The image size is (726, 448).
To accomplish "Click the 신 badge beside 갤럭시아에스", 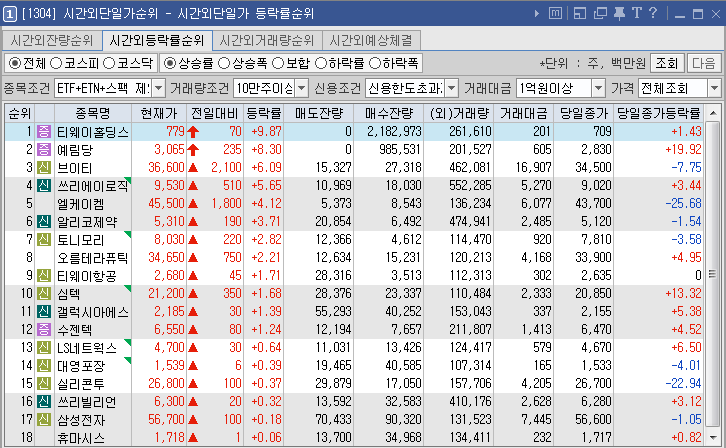I will (44, 311).
